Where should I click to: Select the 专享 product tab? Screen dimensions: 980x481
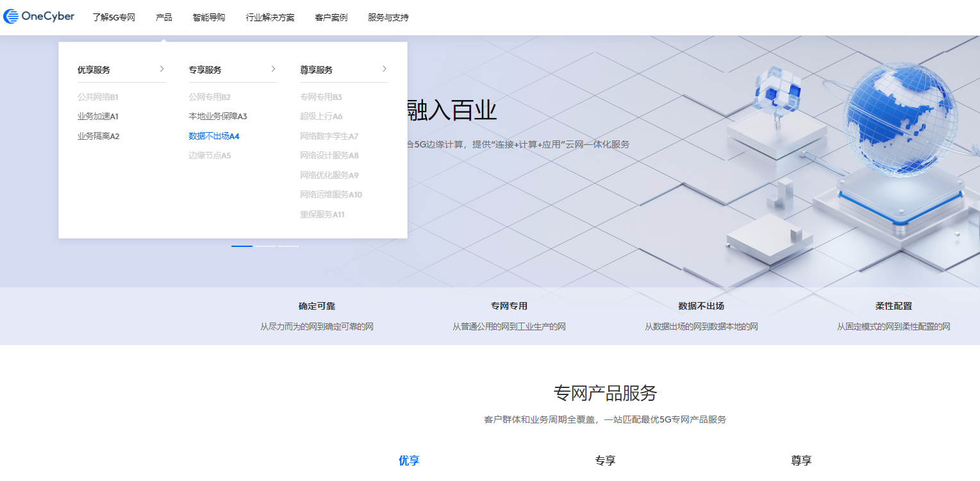click(605, 460)
